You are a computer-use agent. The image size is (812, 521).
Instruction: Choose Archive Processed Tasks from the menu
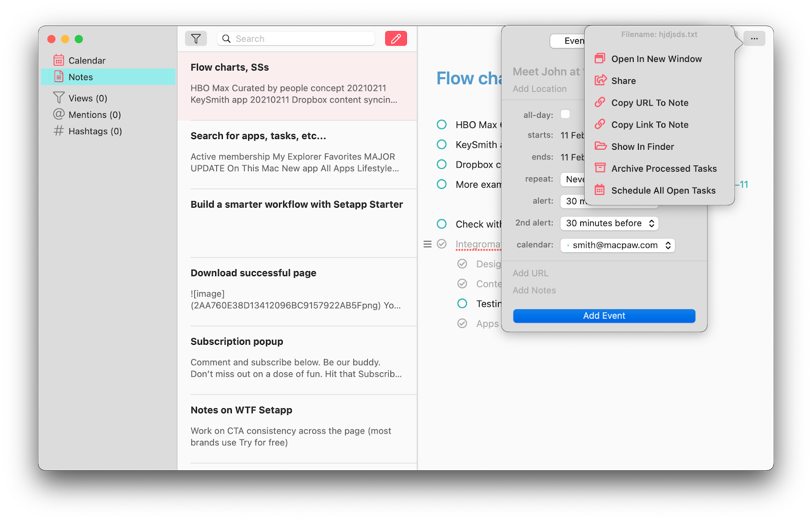(664, 168)
